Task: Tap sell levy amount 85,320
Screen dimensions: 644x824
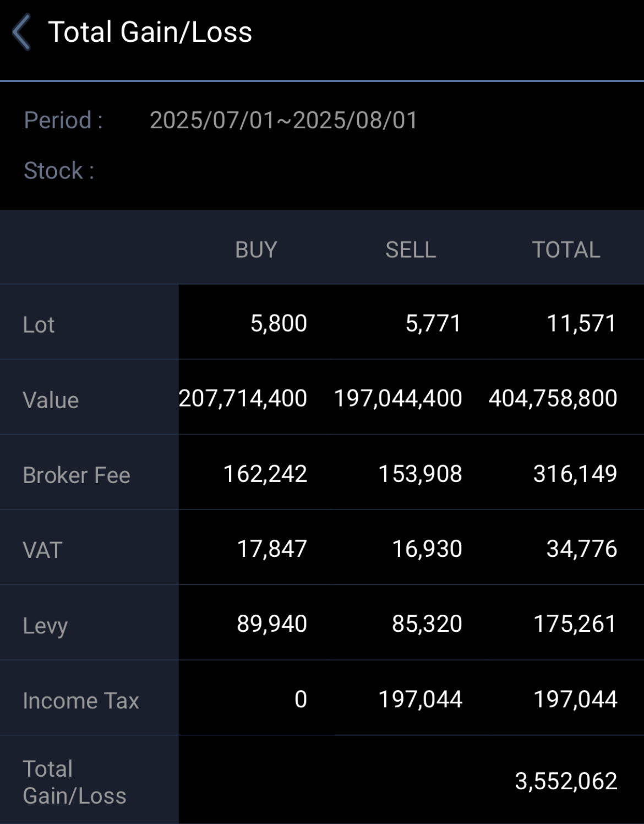Action: pos(427,624)
